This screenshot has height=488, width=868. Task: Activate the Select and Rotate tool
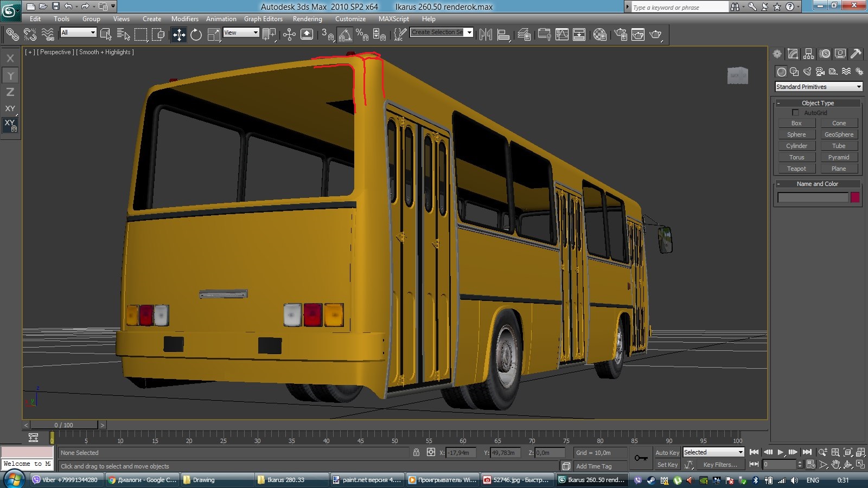[196, 35]
